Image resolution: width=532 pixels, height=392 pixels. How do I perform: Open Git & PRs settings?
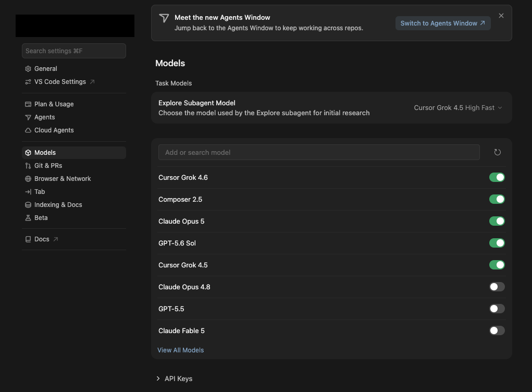(x=74, y=166)
